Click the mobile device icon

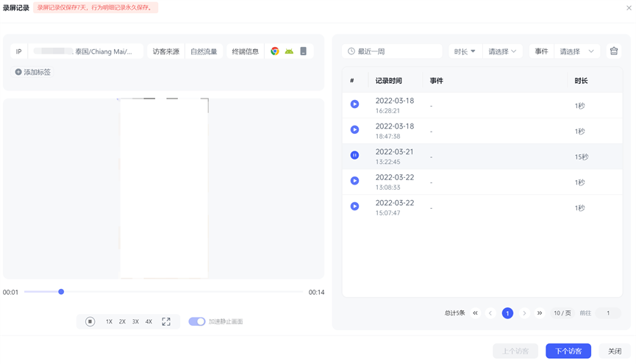pyautogui.click(x=303, y=51)
